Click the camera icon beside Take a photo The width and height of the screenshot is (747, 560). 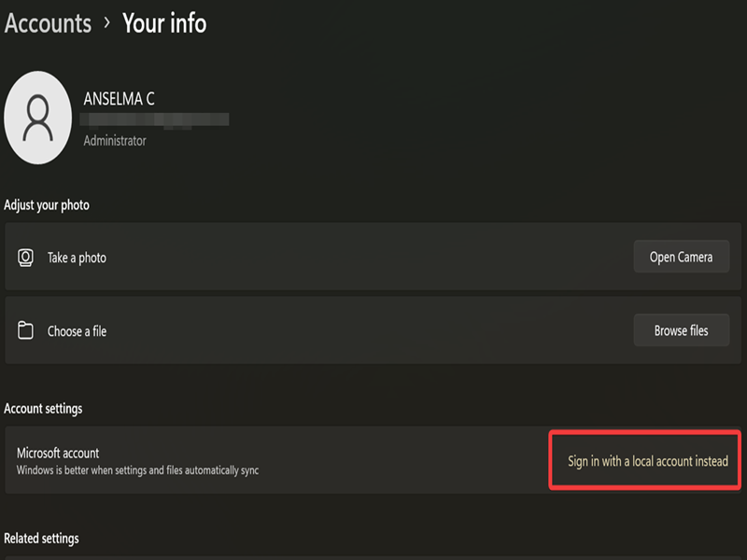(x=26, y=258)
